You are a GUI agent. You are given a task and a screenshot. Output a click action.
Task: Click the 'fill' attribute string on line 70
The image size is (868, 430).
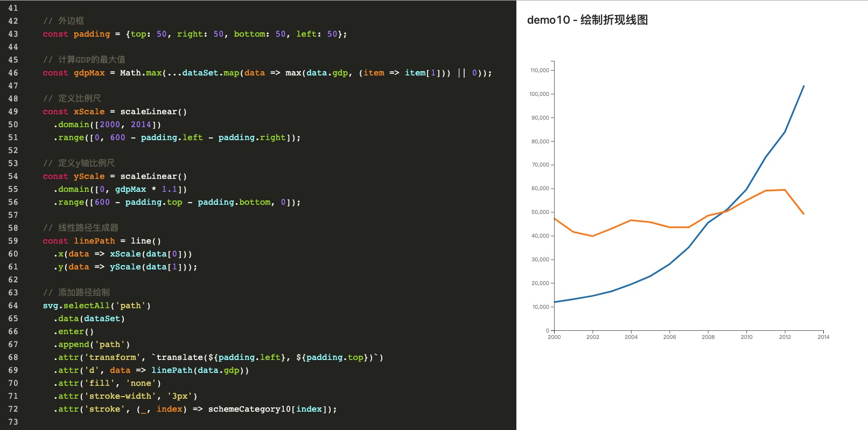[100, 383]
